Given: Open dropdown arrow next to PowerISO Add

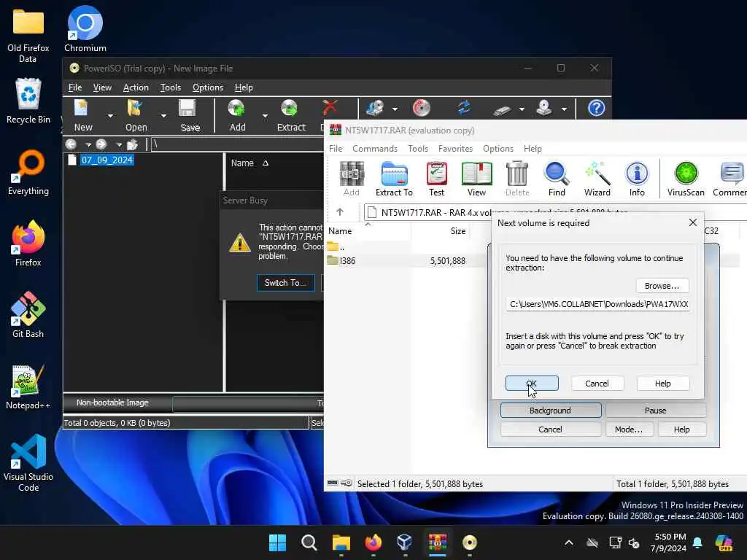Looking at the screenshot, I should tap(265, 116).
